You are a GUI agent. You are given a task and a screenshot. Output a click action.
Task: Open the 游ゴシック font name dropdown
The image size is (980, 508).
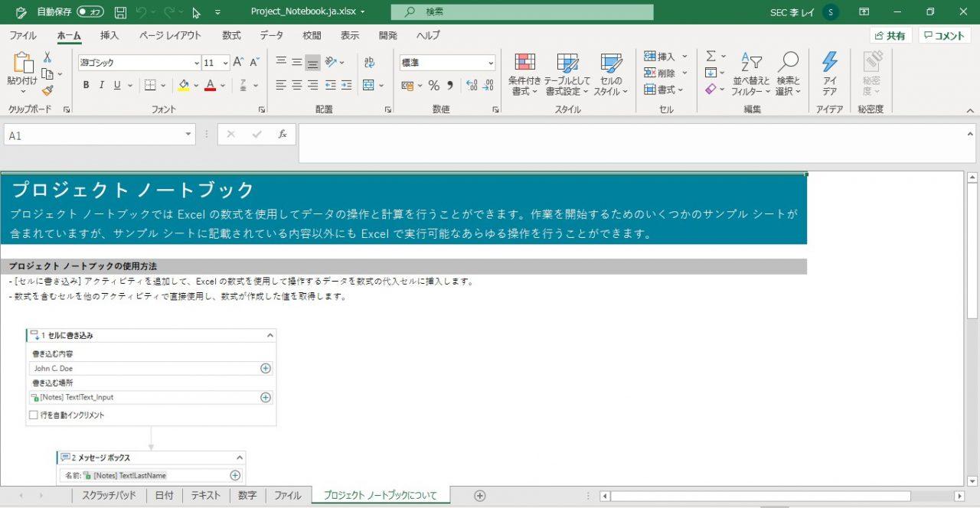point(196,63)
